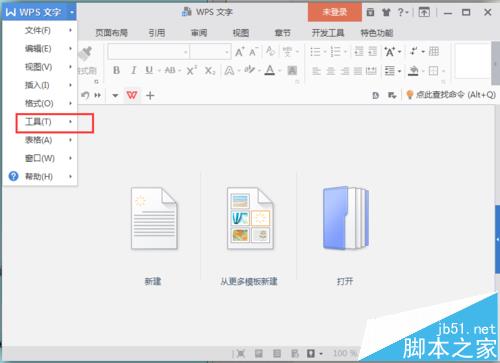
Task: Expand the WPS 文字 menu arrow
Action: coord(72,13)
